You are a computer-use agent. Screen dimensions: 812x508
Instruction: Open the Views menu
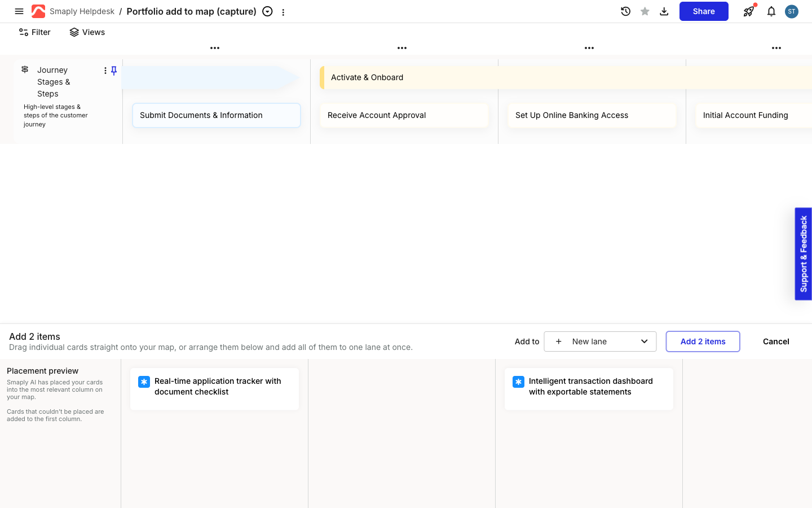[x=87, y=32]
